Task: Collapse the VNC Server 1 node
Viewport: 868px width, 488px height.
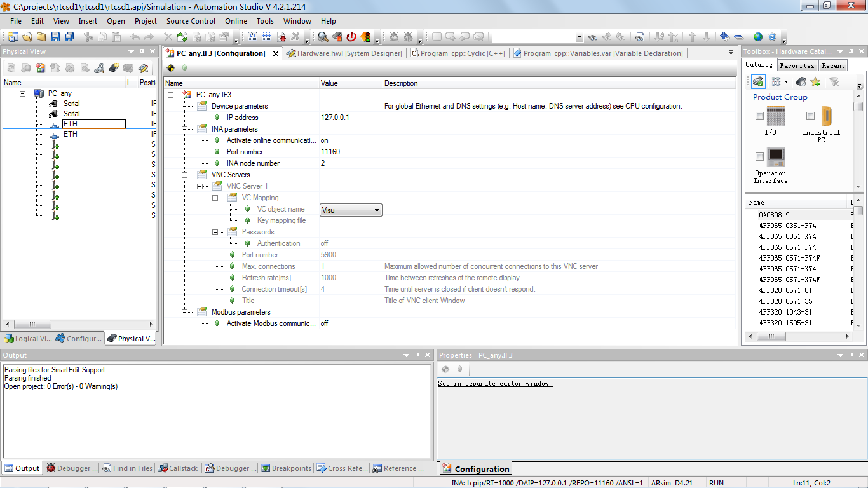Action: click(201, 186)
